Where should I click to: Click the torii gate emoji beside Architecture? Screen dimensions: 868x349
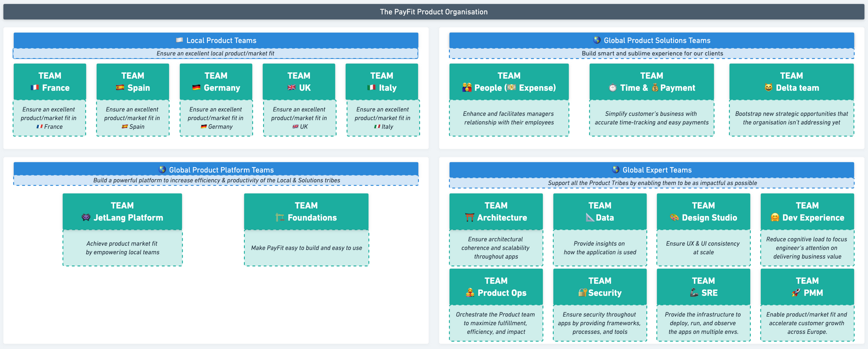[470, 217]
